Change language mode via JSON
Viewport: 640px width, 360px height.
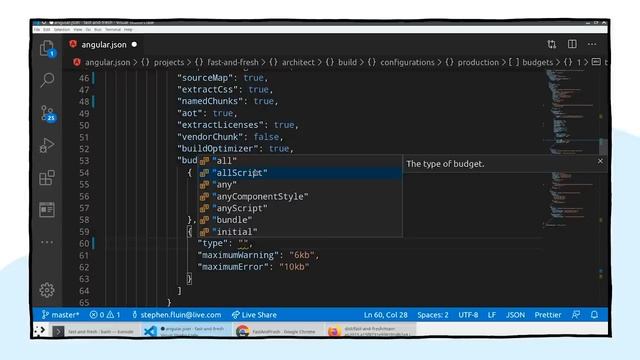tap(515, 315)
